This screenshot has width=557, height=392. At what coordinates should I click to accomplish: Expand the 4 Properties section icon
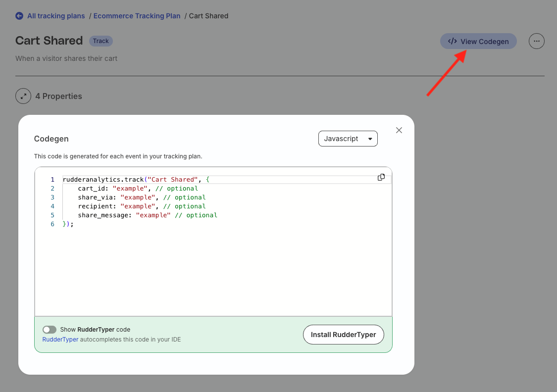(23, 96)
